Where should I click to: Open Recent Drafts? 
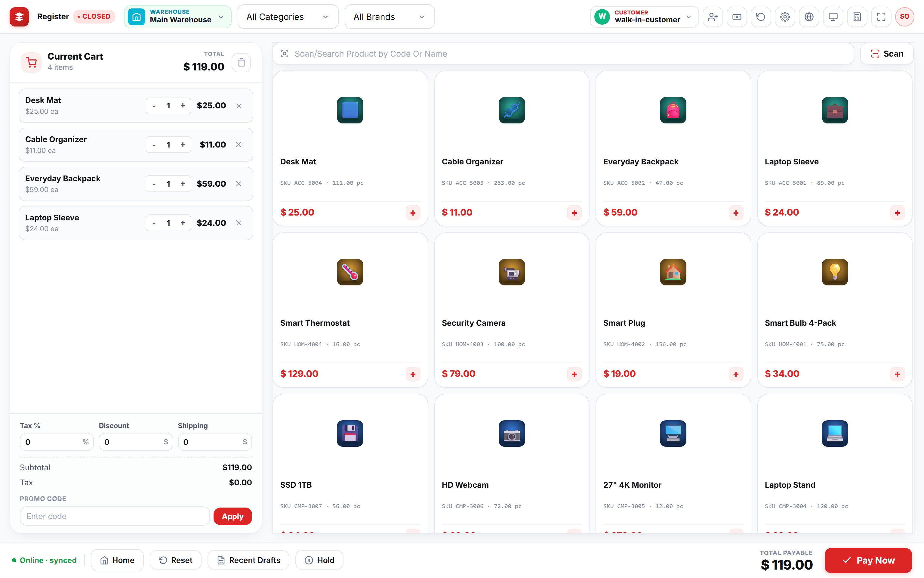248,560
